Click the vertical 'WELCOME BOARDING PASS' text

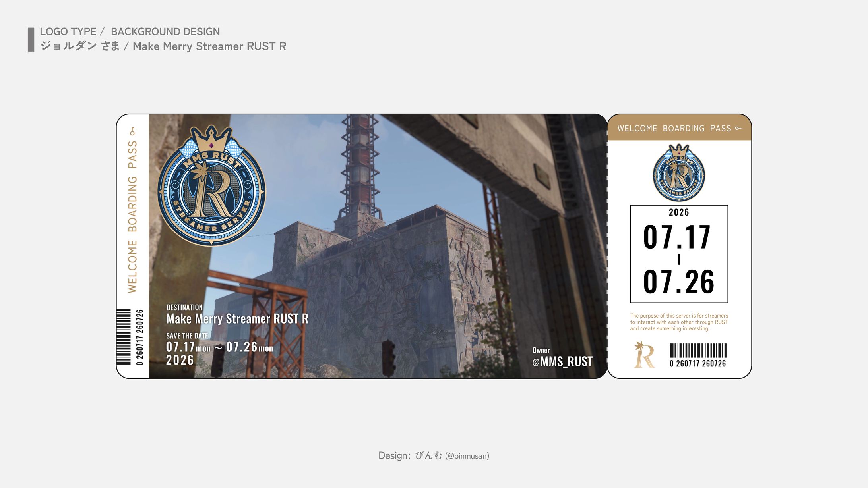(x=132, y=217)
